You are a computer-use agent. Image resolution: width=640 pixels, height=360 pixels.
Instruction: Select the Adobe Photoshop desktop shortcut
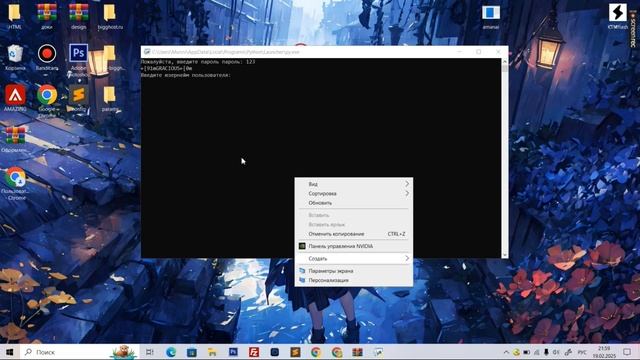click(78, 59)
